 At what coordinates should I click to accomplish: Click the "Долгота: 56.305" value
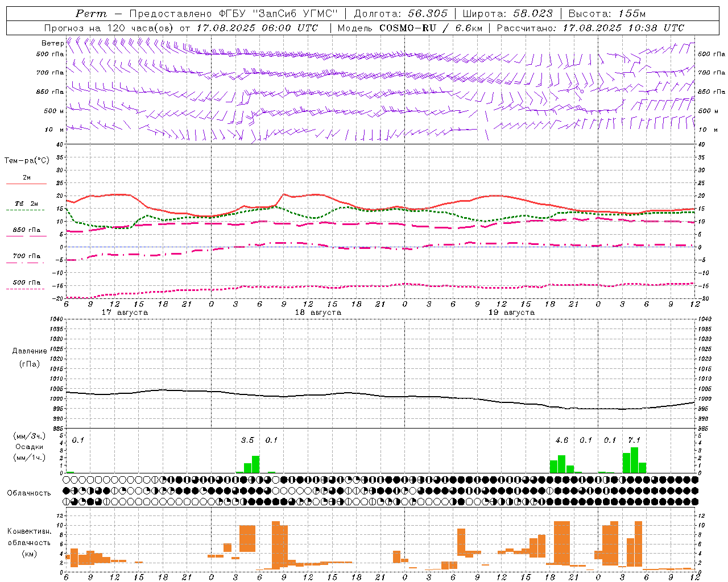pyautogui.click(x=401, y=14)
